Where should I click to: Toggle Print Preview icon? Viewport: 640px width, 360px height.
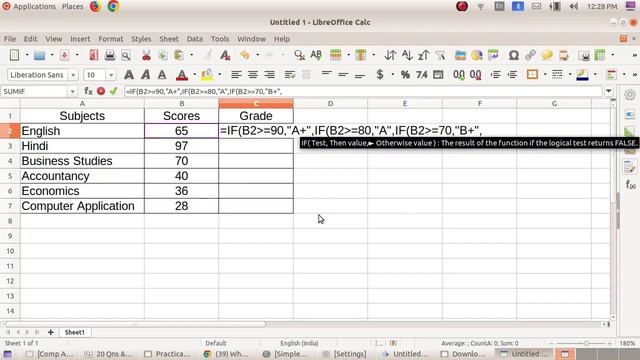[x=126, y=55]
